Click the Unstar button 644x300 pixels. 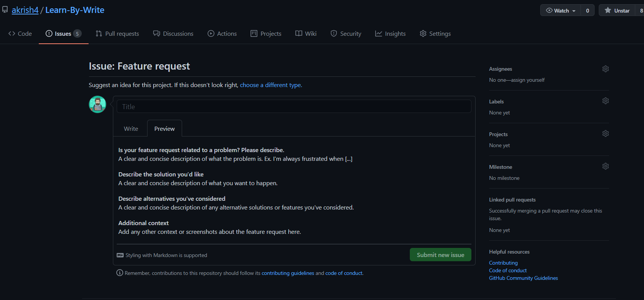pos(617,11)
